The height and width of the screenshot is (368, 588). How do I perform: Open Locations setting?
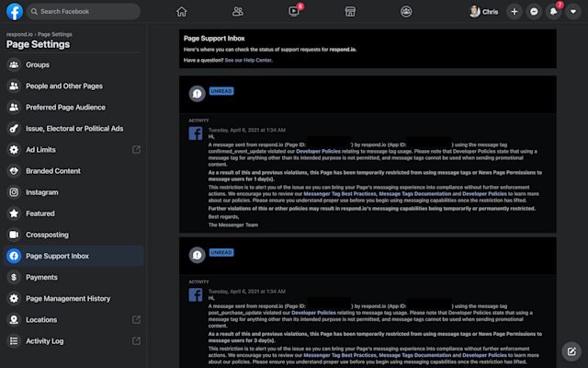[x=73, y=320]
